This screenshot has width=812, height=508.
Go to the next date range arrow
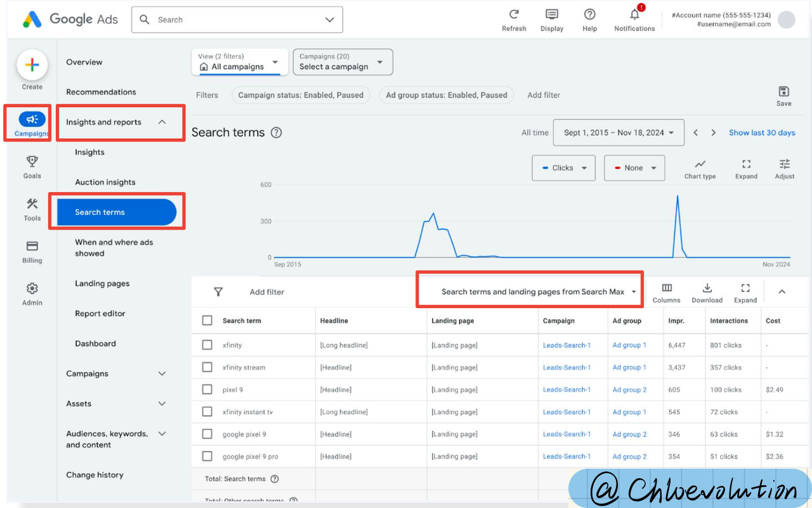(x=714, y=133)
